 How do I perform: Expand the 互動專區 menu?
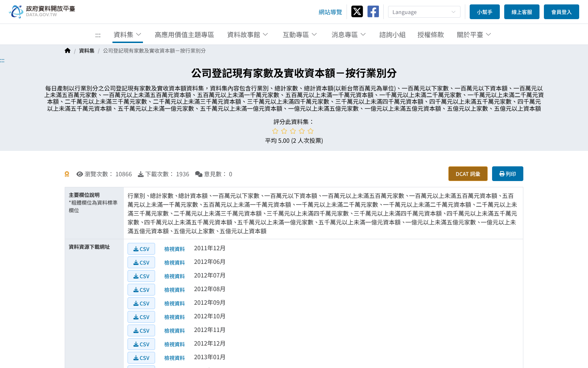(x=300, y=35)
